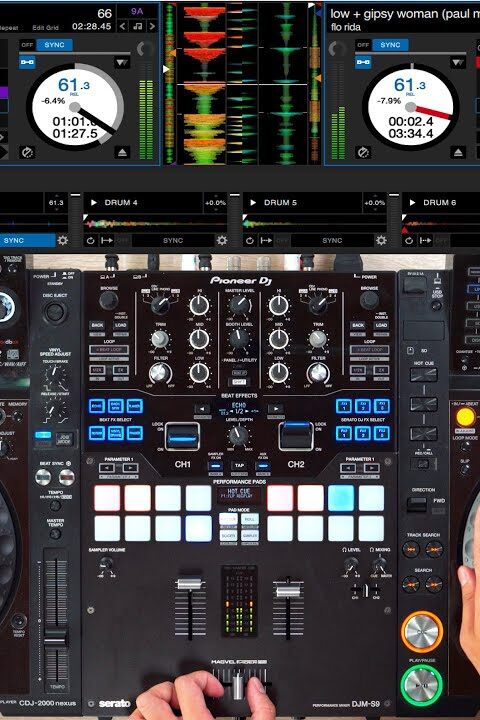Click the DRUM 5 sample waveform
The height and width of the screenshot is (720, 480).
click(315, 223)
